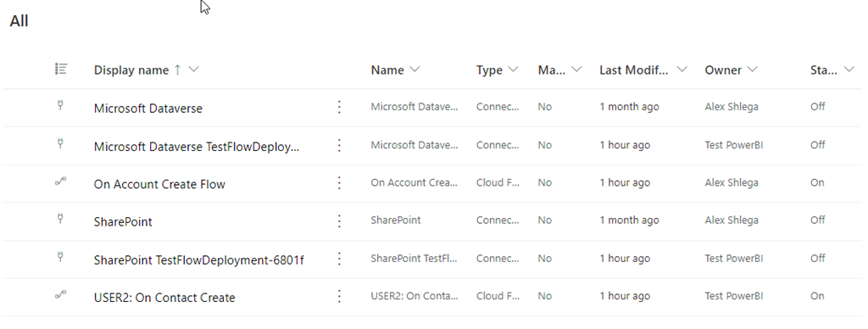The height and width of the screenshot is (329, 868).
Task: Click Last Modified cell of SharePoint row
Action: coord(630,220)
